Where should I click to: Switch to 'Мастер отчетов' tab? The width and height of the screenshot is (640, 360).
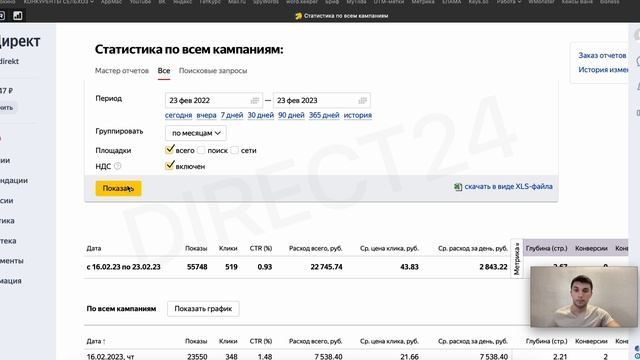point(122,71)
